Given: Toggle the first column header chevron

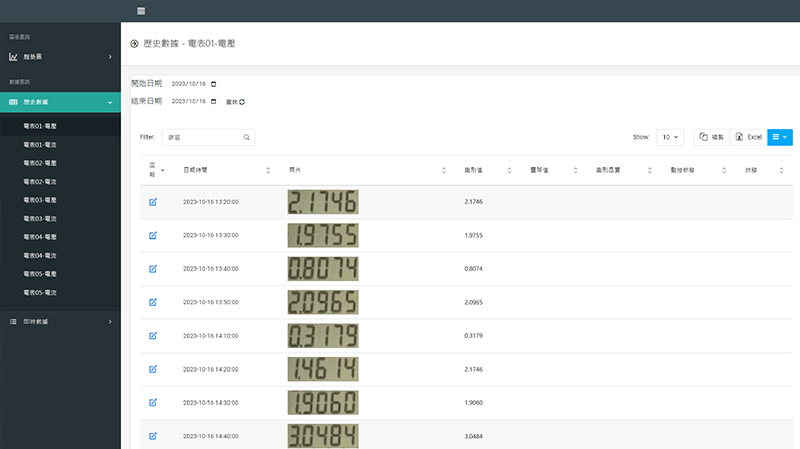Looking at the screenshot, I should [163, 170].
